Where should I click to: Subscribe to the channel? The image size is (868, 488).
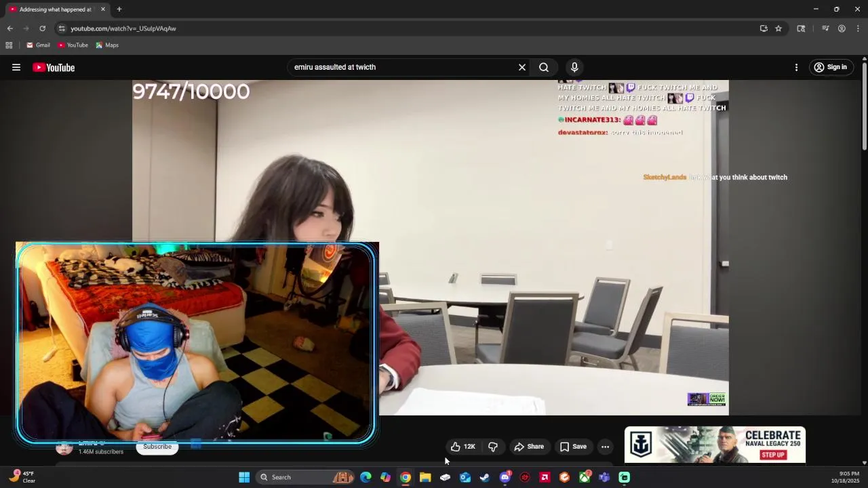[157, 447]
